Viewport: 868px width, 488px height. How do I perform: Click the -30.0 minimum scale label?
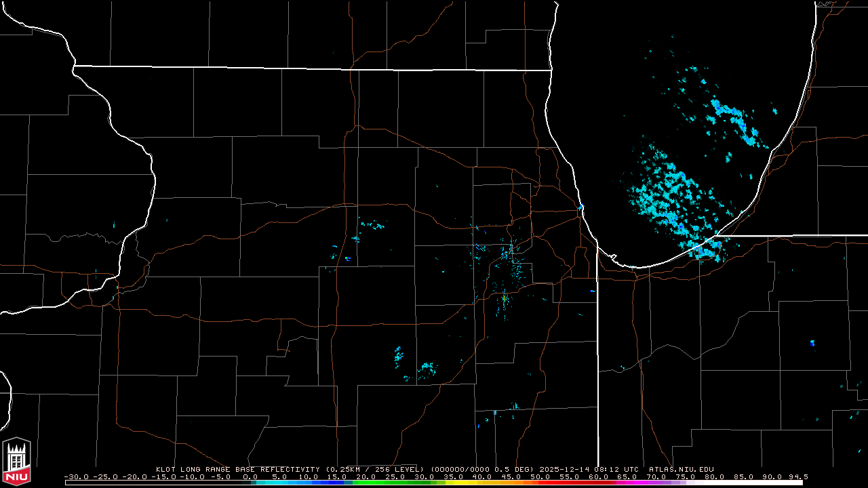click(76, 476)
